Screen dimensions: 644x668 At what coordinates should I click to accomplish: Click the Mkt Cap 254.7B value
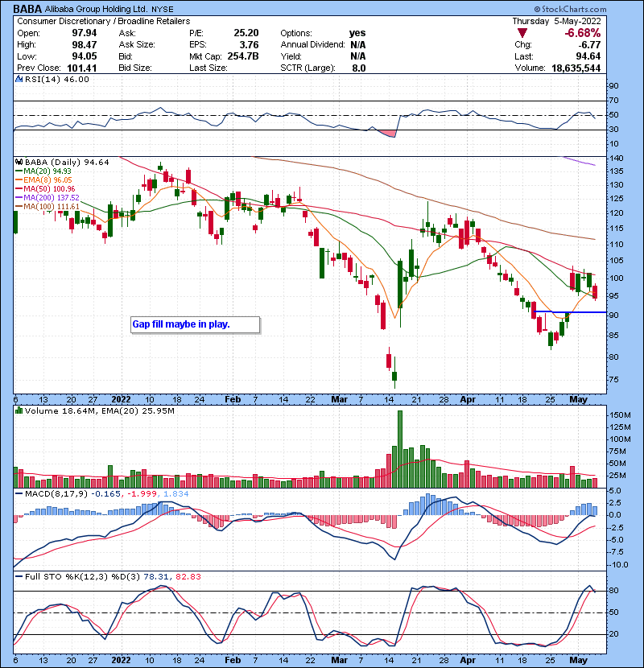243,56
